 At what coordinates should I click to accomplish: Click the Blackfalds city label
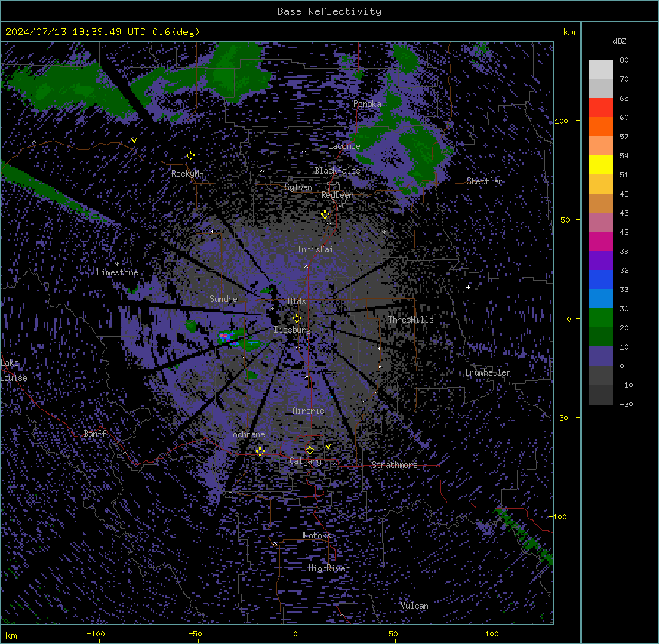[x=337, y=171]
